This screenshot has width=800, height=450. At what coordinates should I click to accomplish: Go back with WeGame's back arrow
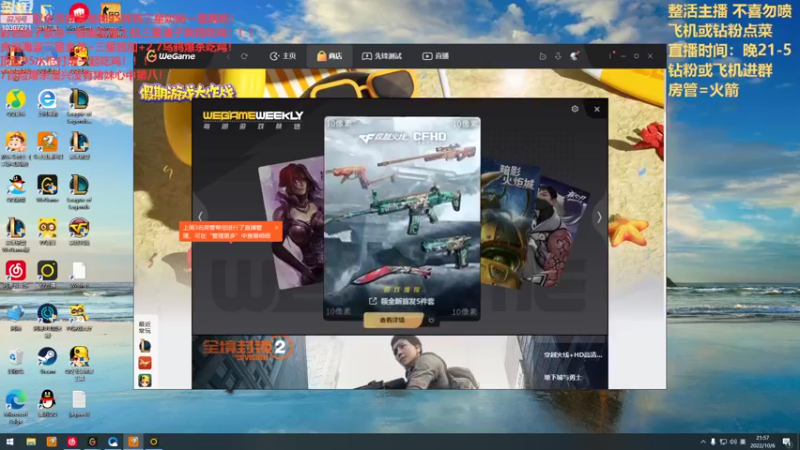pyautogui.click(x=228, y=56)
